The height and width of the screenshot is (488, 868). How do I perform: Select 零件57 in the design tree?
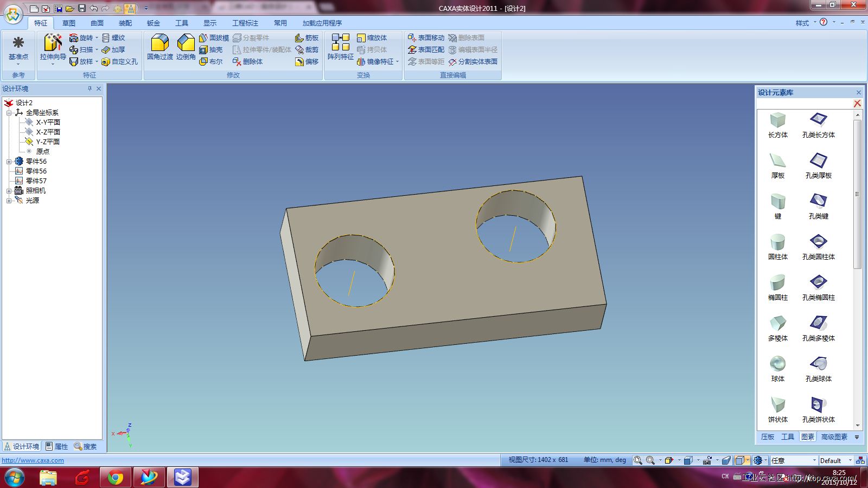tap(36, 181)
